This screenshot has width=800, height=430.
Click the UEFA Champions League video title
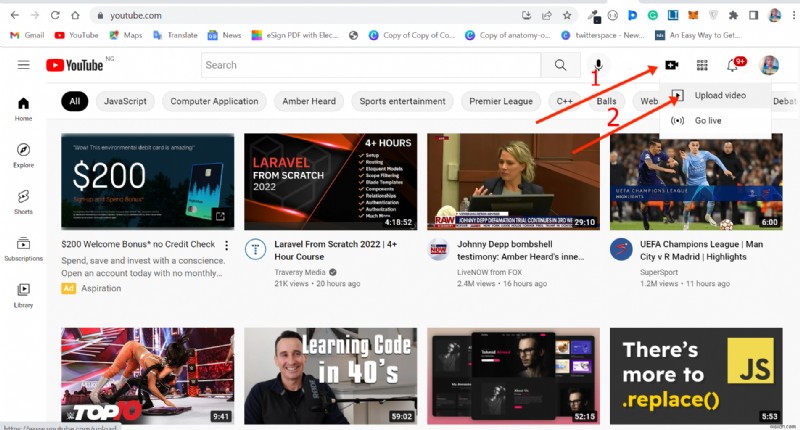pyautogui.click(x=702, y=250)
